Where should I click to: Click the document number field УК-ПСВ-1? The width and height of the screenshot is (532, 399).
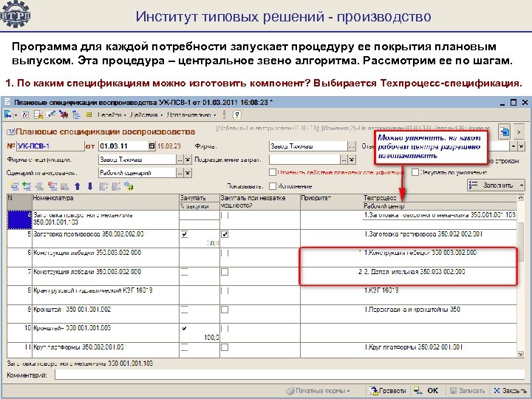click(50, 146)
